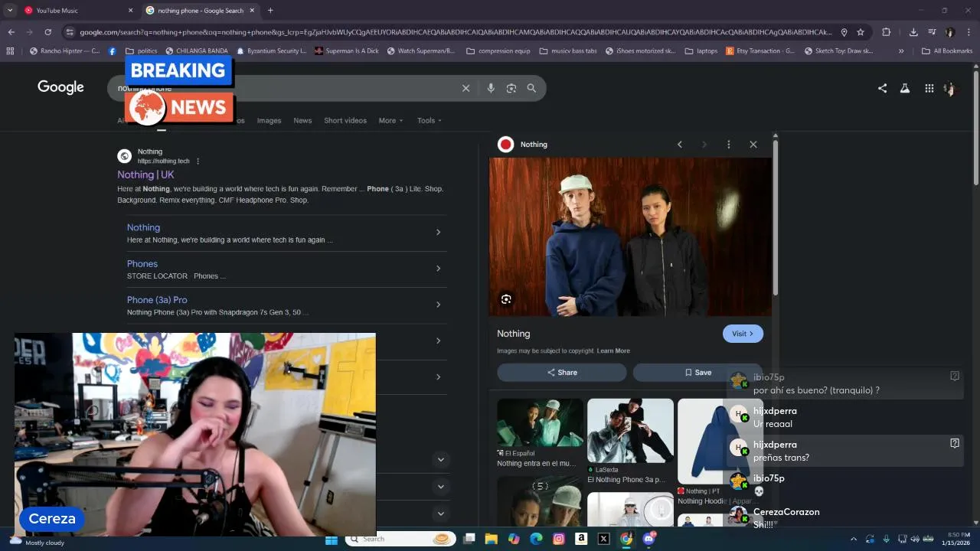Switch to the Short videos tab
Image resolution: width=980 pixels, height=551 pixels.
tap(345, 120)
